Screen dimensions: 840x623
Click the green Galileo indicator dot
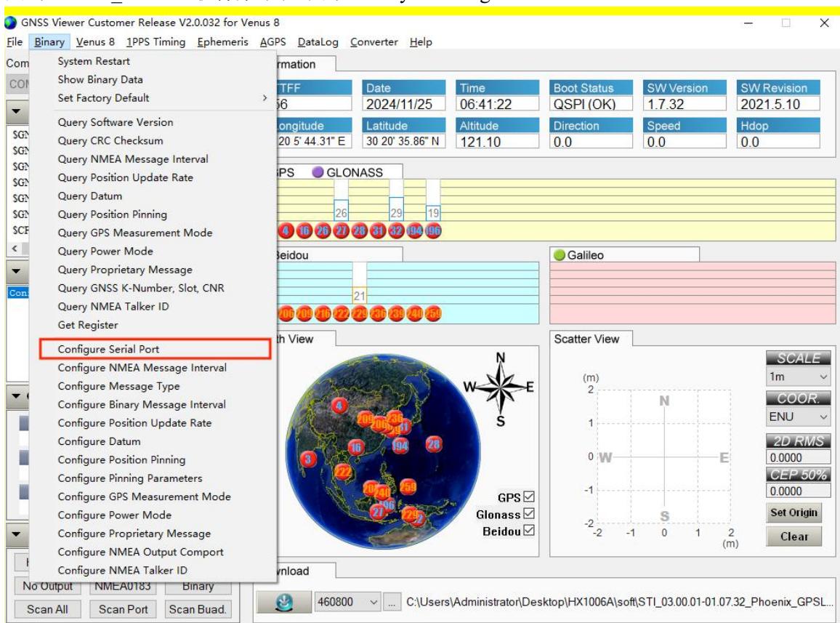tap(560, 255)
